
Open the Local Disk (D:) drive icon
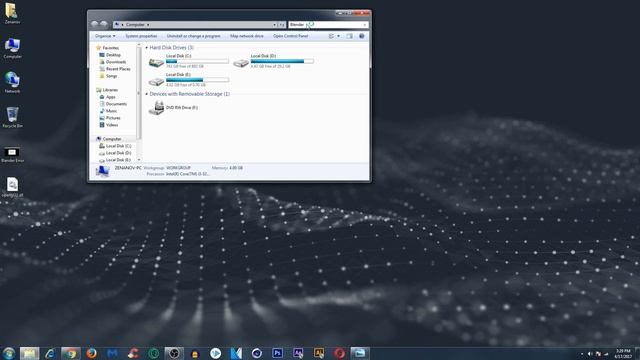pyautogui.click(x=241, y=62)
